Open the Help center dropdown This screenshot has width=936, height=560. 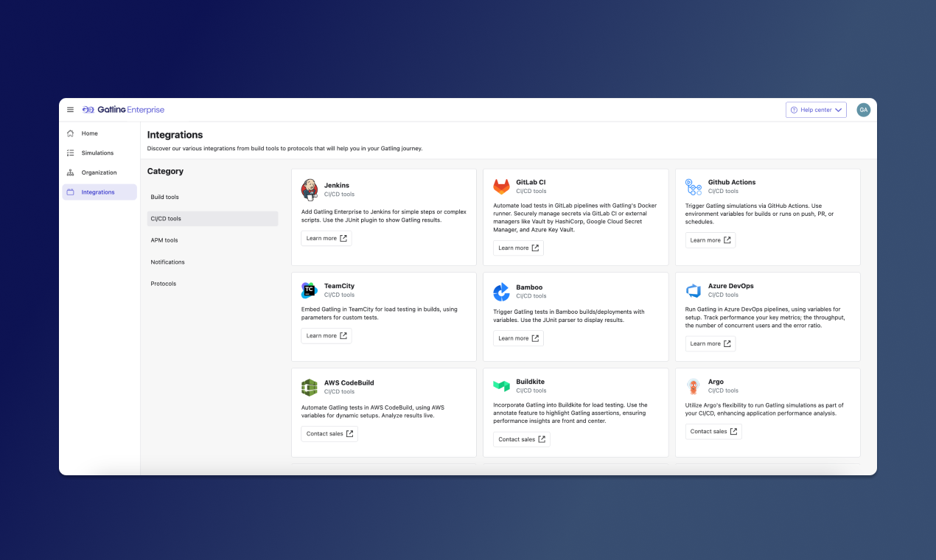coord(816,110)
